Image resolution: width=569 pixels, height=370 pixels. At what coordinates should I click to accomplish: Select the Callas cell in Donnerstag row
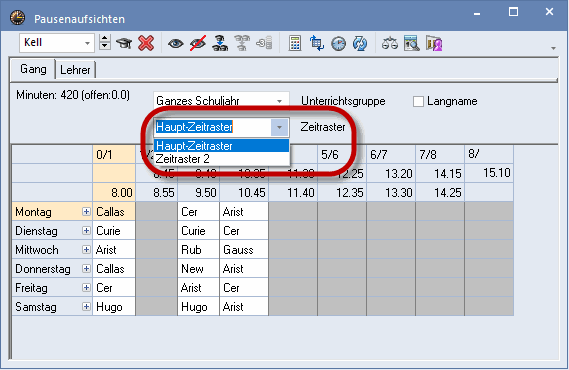114,269
